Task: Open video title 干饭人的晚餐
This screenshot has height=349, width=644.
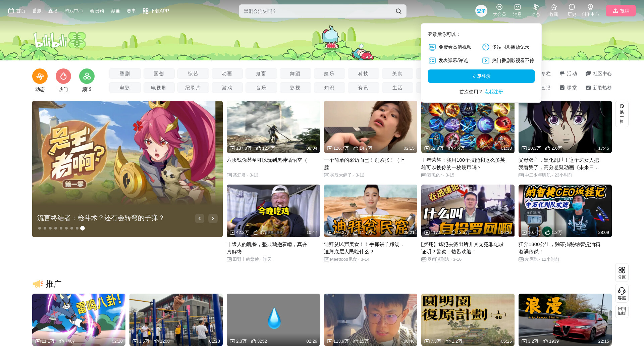Action: 267,248
